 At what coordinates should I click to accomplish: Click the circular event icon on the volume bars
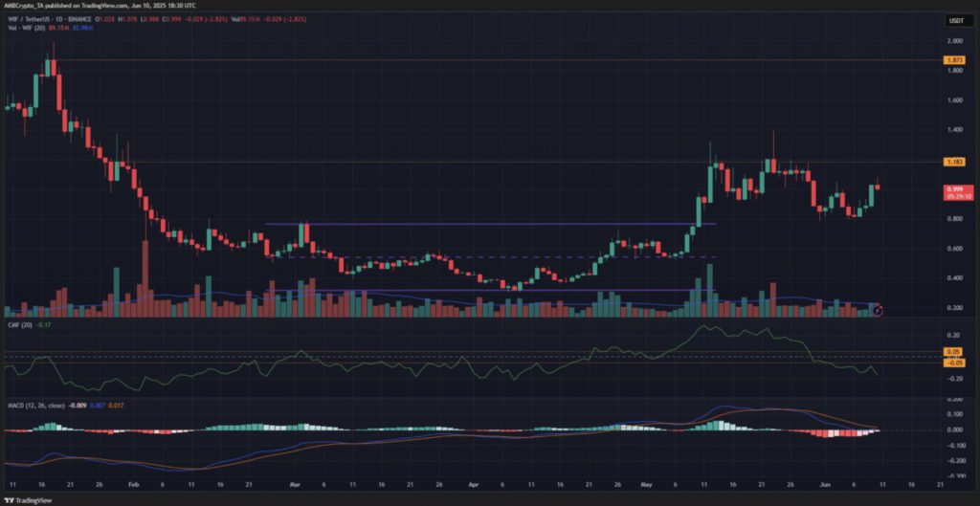(877, 310)
